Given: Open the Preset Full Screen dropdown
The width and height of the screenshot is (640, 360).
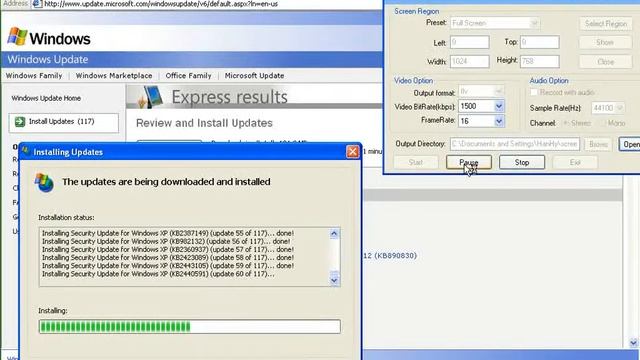Looking at the screenshot, I should (x=534, y=23).
